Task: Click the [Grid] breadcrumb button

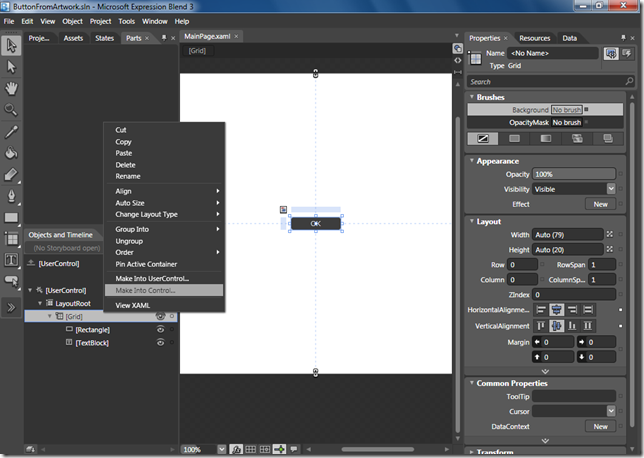Action: 198,51
